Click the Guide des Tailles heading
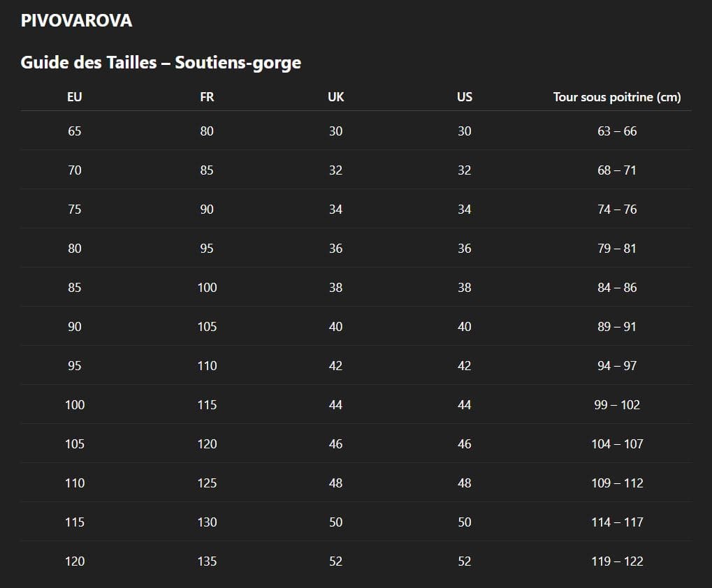The width and height of the screenshot is (712, 588). click(161, 62)
